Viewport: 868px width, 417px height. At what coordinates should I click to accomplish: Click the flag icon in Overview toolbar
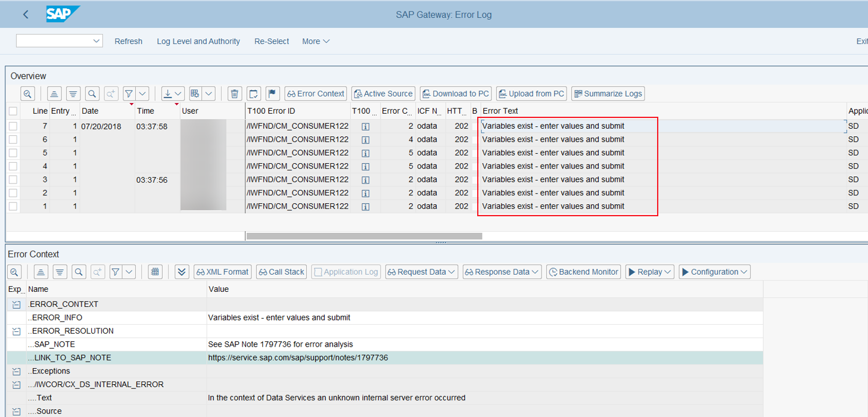tap(273, 94)
